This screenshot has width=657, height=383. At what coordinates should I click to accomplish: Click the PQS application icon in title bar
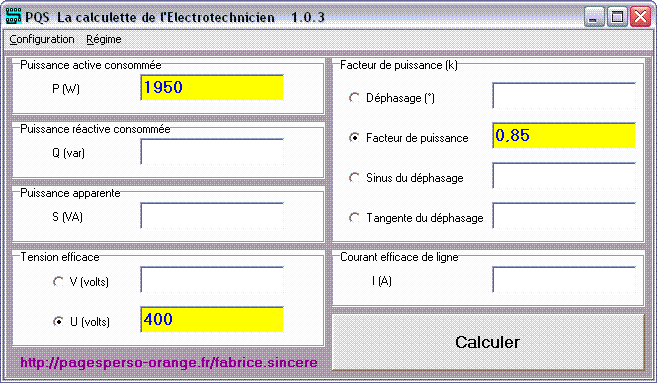click(13, 17)
